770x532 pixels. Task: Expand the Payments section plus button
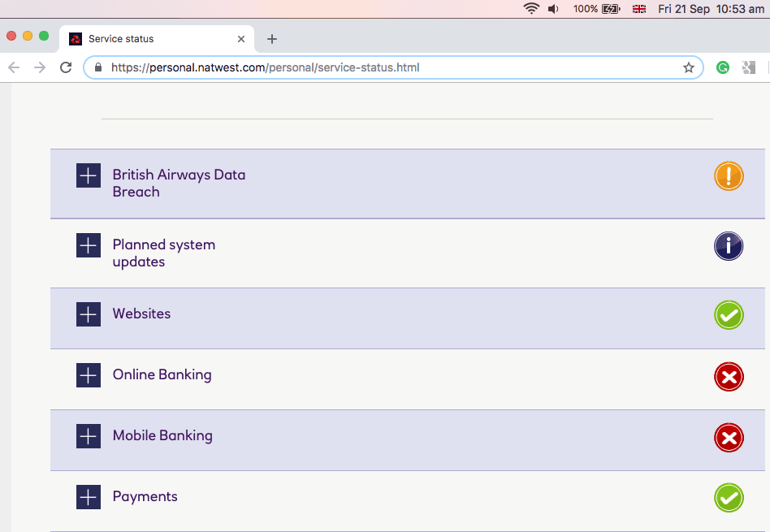tap(88, 497)
